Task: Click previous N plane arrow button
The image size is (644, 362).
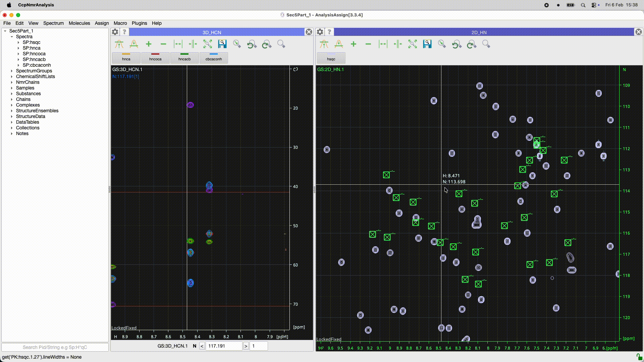Action: pyautogui.click(x=202, y=346)
